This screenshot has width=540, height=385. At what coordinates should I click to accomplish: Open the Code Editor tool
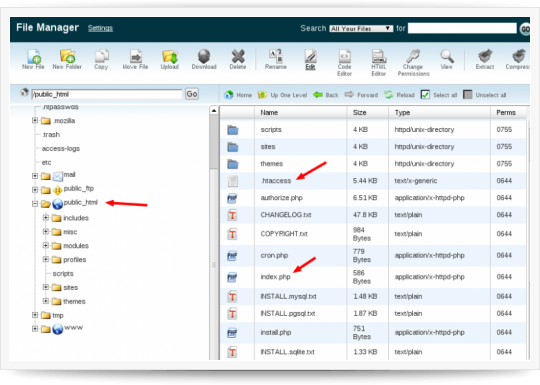tap(344, 56)
